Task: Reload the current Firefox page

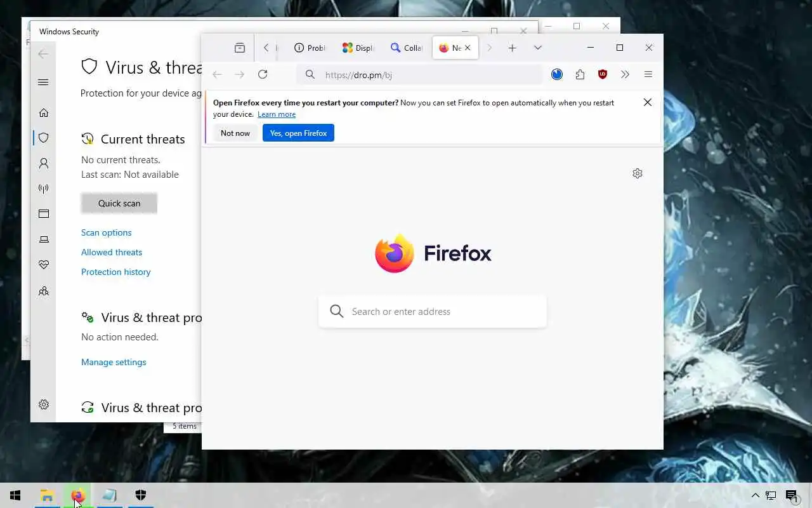Action: click(x=263, y=74)
